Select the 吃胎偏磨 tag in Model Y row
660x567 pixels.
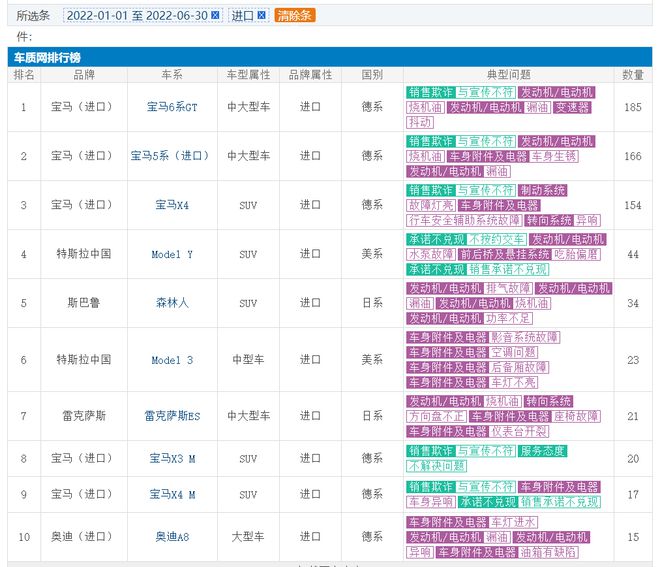576,254
